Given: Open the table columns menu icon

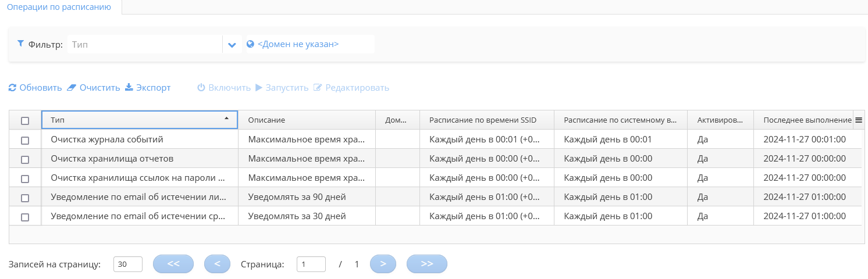Looking at the screenshot, I should point(858,120).
